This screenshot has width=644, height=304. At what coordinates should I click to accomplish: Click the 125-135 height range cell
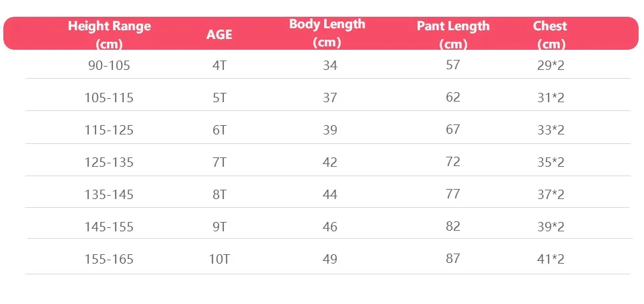point(109,162)
